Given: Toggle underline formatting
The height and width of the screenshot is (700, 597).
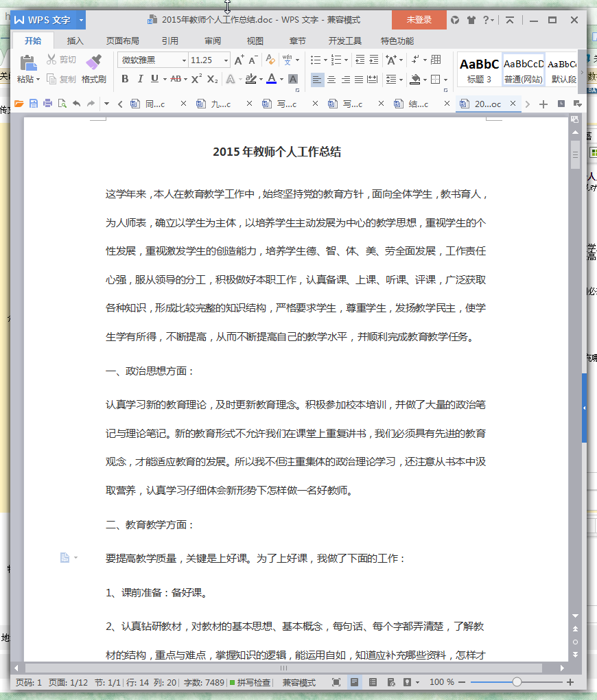Looking at the screenshot, I should click(x=154, y=79).
